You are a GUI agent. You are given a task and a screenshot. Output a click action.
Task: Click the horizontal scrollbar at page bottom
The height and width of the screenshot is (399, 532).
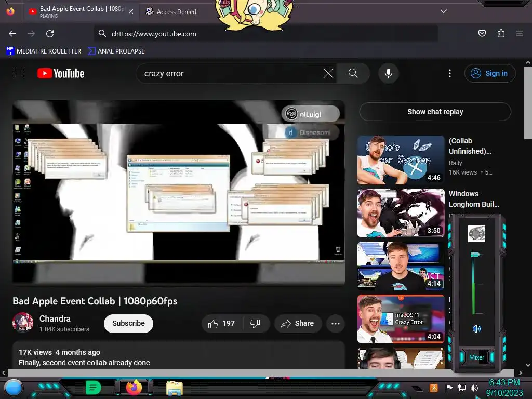coord(260,373)
